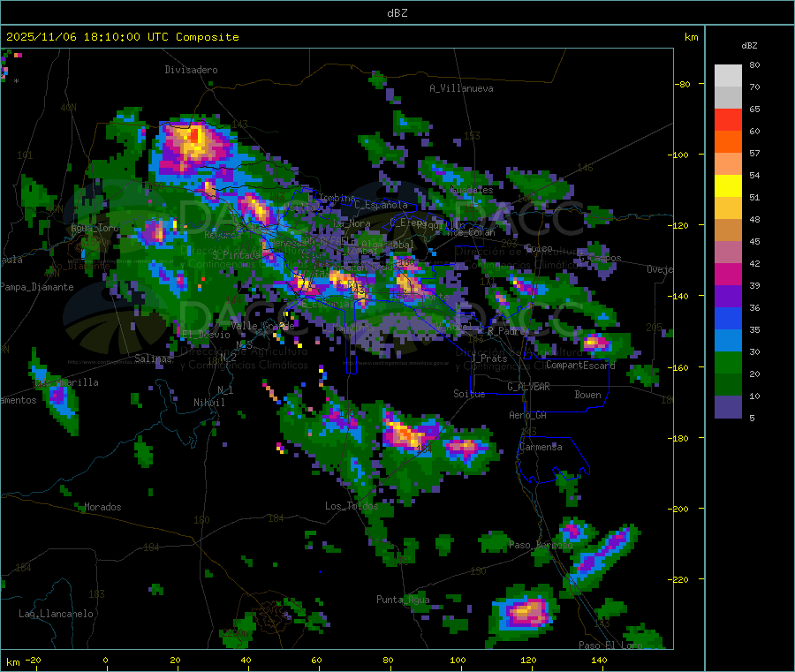This screenshot has width=795, height=672.
Task: Select the gold 48-51 dBZ legend band
Action: click(728, 208)
